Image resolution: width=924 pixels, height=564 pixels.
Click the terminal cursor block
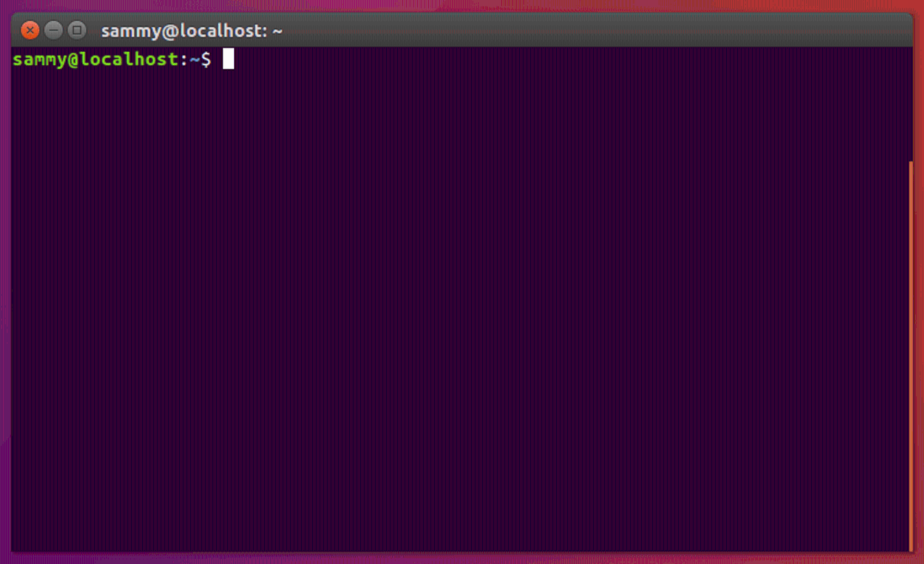228,59
